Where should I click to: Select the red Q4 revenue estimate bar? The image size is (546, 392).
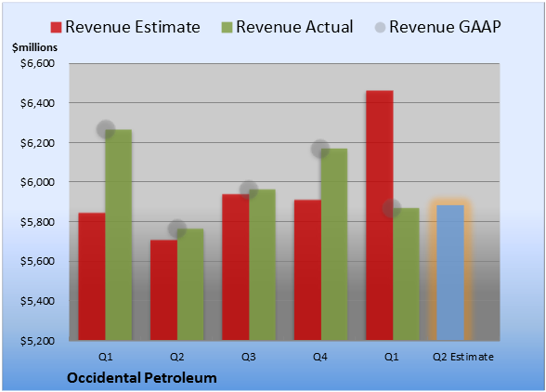[307, 270]
